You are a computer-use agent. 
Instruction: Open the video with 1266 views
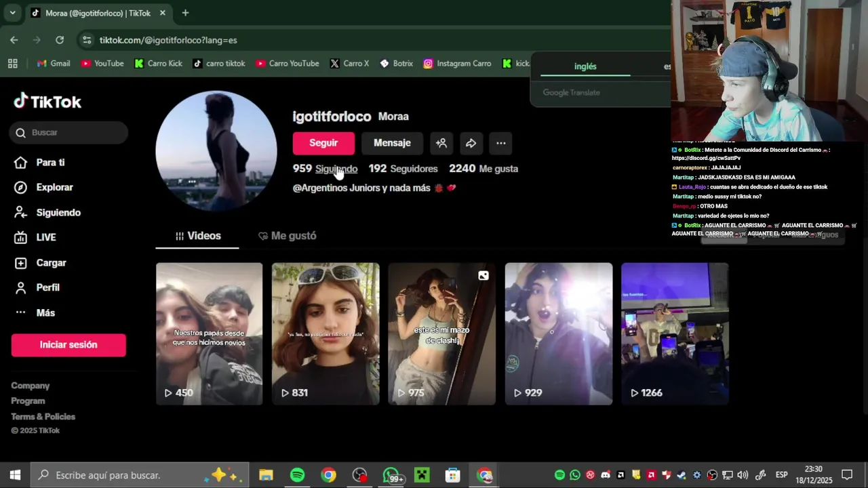pyautogui.click(x=675, y=334)
